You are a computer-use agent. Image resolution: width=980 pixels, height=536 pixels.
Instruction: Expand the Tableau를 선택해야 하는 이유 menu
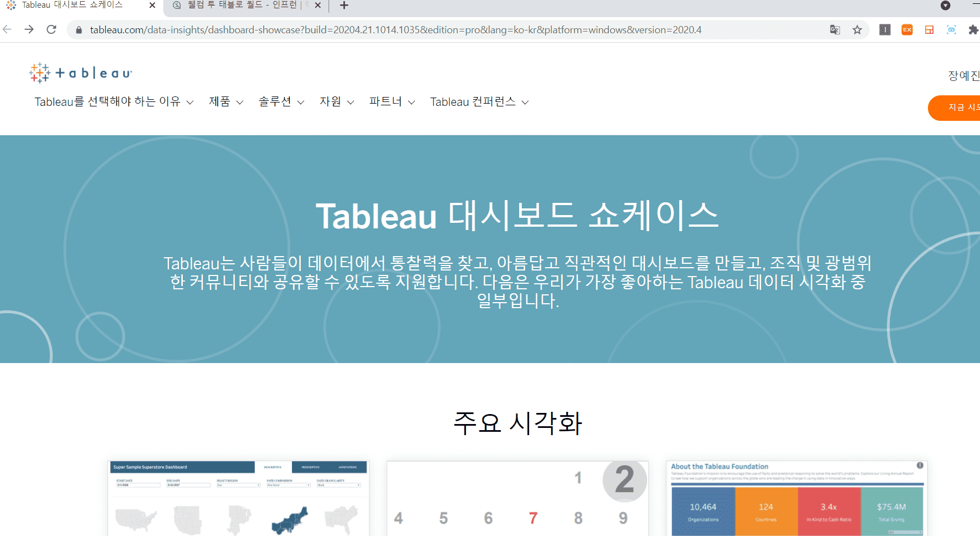[114, 102]
